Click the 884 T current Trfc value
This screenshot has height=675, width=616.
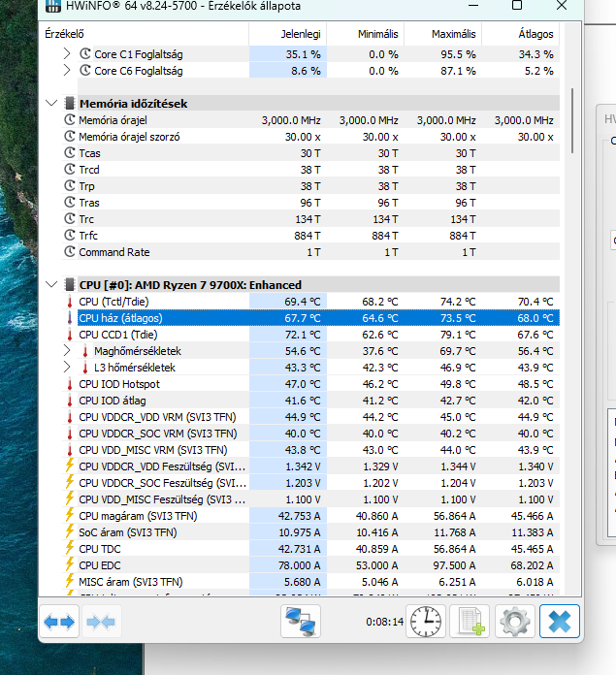(x=308, y=236)
